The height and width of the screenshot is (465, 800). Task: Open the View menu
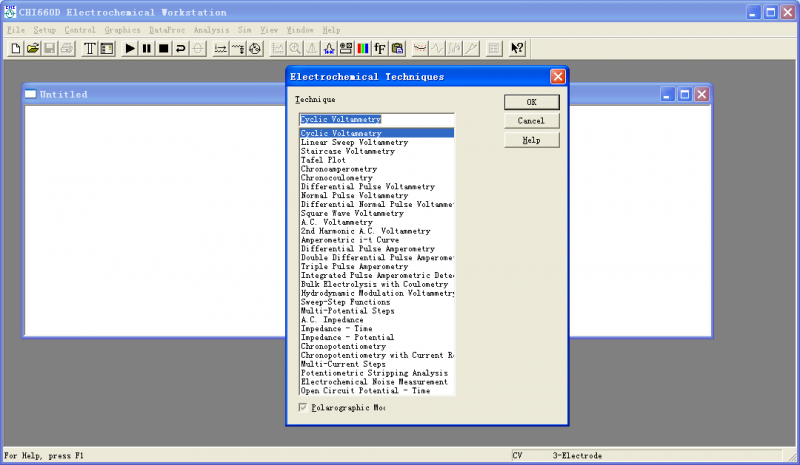coord(269,30)
